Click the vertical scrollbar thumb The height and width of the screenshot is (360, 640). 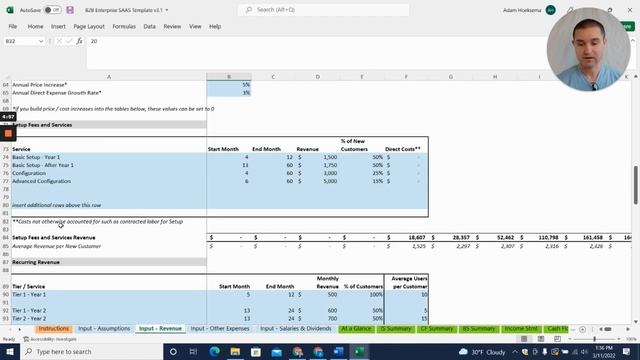click(636, 184)
